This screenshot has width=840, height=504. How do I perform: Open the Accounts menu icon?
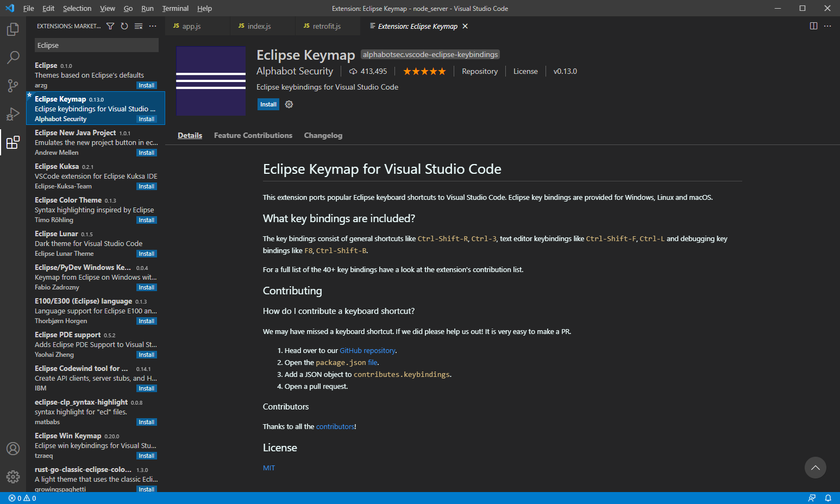13,449
